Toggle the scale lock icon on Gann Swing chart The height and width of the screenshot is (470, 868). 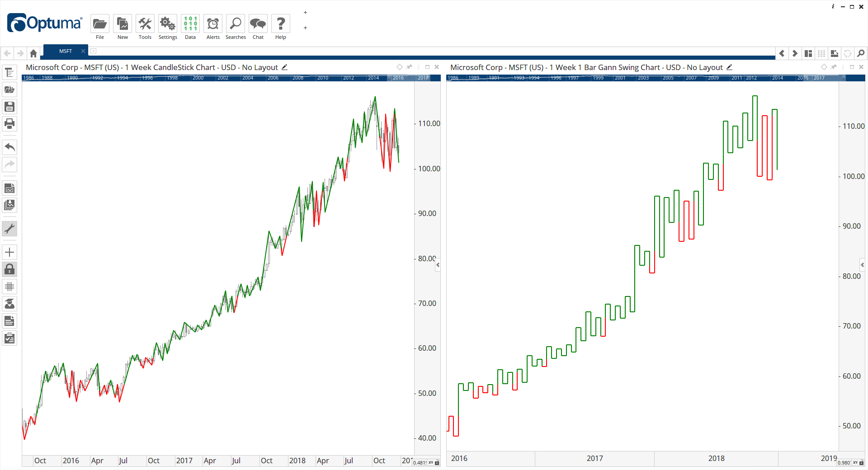coord(862,463)
